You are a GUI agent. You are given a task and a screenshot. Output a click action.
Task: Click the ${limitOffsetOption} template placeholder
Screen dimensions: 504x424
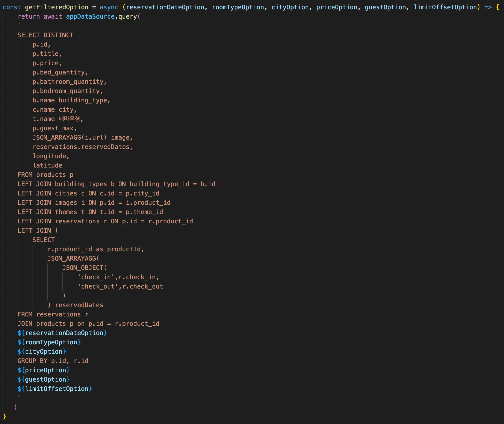(55, 389)
